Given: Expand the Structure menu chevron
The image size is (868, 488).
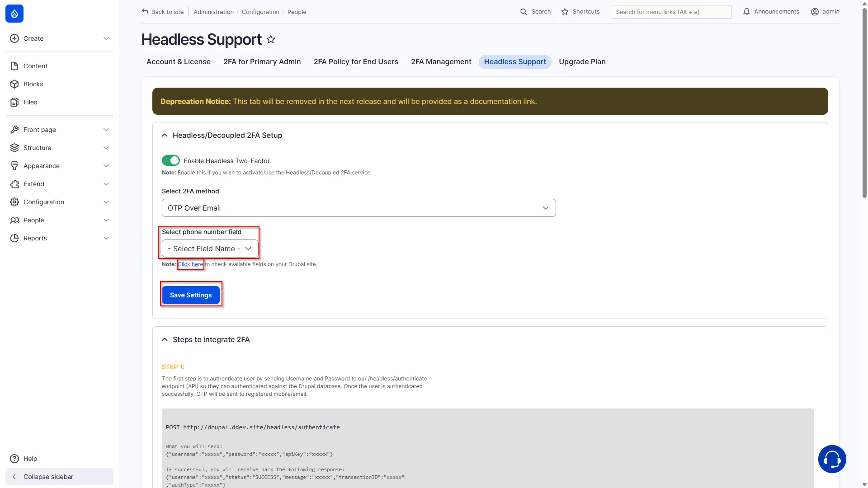Looking at the screenshot, I should (106, 148).
